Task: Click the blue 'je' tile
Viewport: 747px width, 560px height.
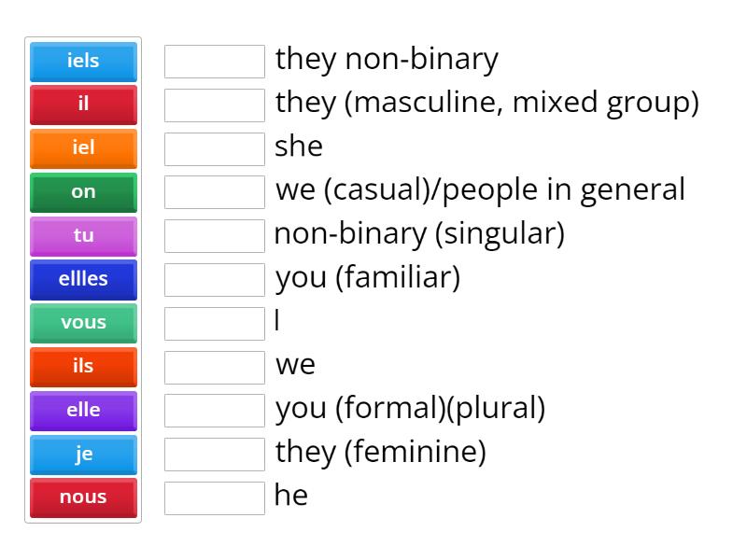Action: (83, 455)
